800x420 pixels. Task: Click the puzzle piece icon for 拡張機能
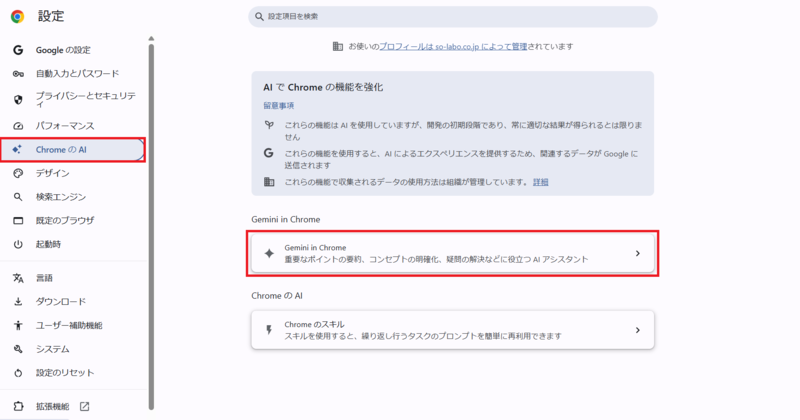point(18,407)
